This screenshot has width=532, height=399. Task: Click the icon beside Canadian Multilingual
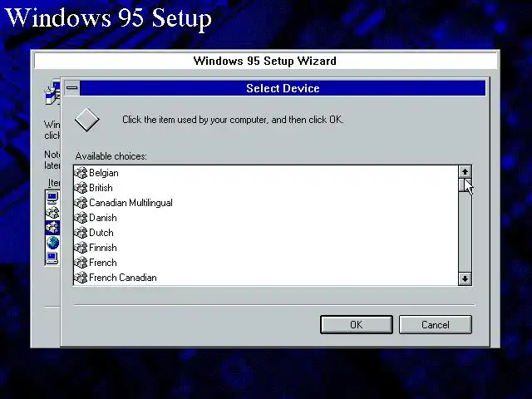coord(81,203)
